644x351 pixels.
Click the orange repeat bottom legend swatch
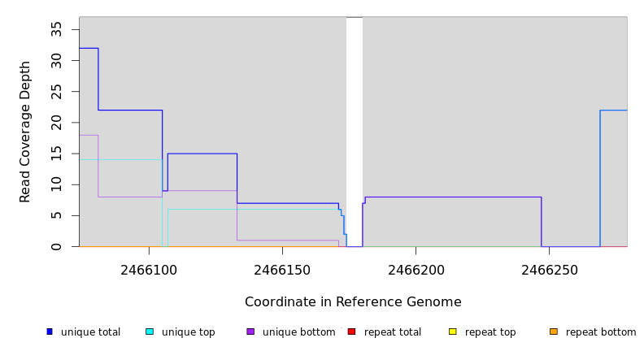pyautogui.click(x=554, y=331)
